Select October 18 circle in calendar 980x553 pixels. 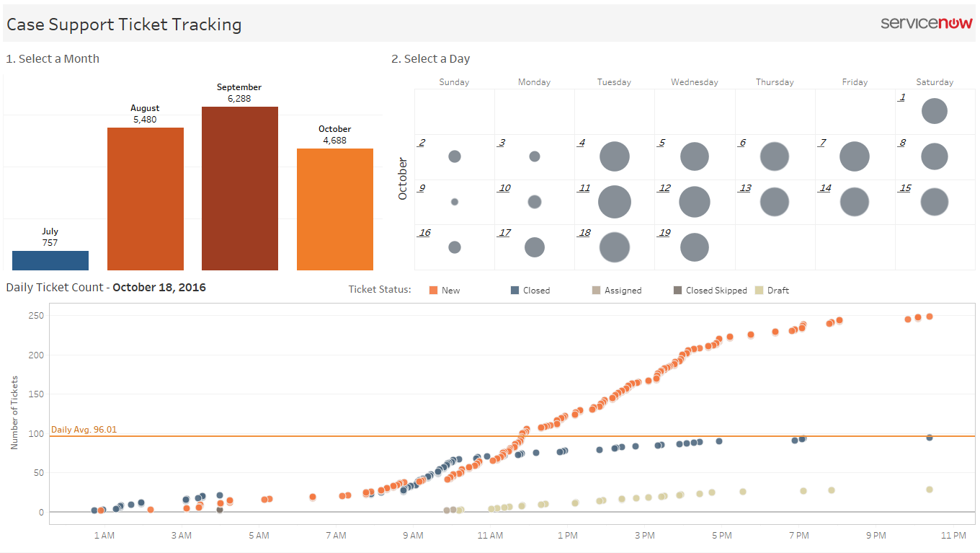(x=615, y=247)
